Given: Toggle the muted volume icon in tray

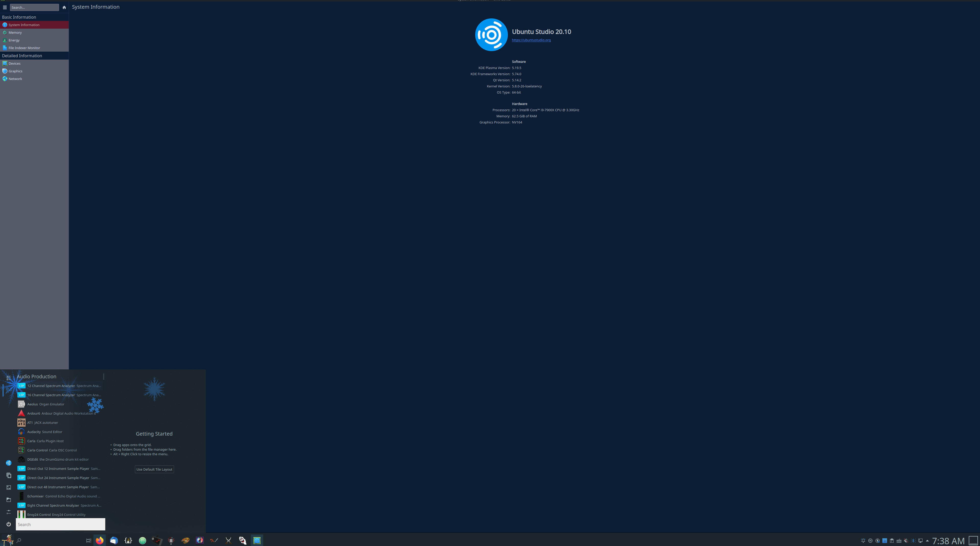Looking at the screenshot, I should [x=906, y=541].
